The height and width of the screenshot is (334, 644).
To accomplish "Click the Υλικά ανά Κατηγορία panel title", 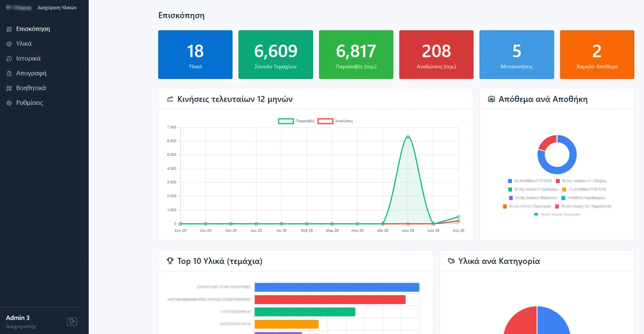I will coord(499,261).
